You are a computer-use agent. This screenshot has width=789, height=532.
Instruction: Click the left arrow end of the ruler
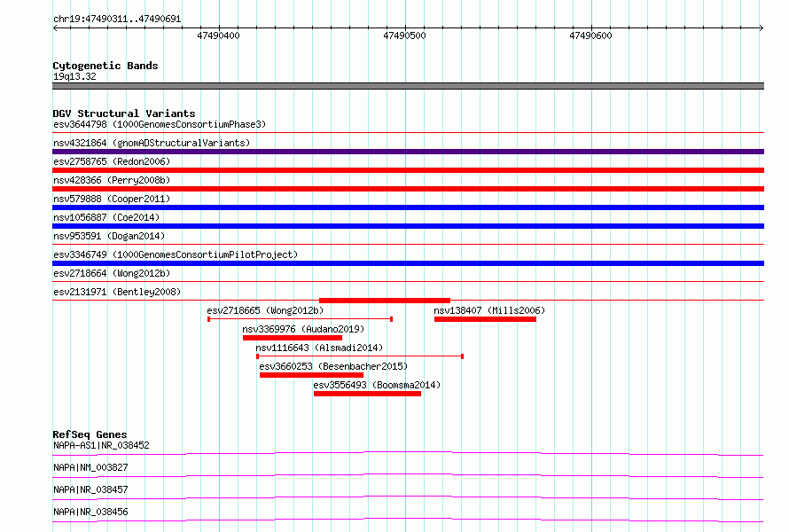(x=55, y=27)
